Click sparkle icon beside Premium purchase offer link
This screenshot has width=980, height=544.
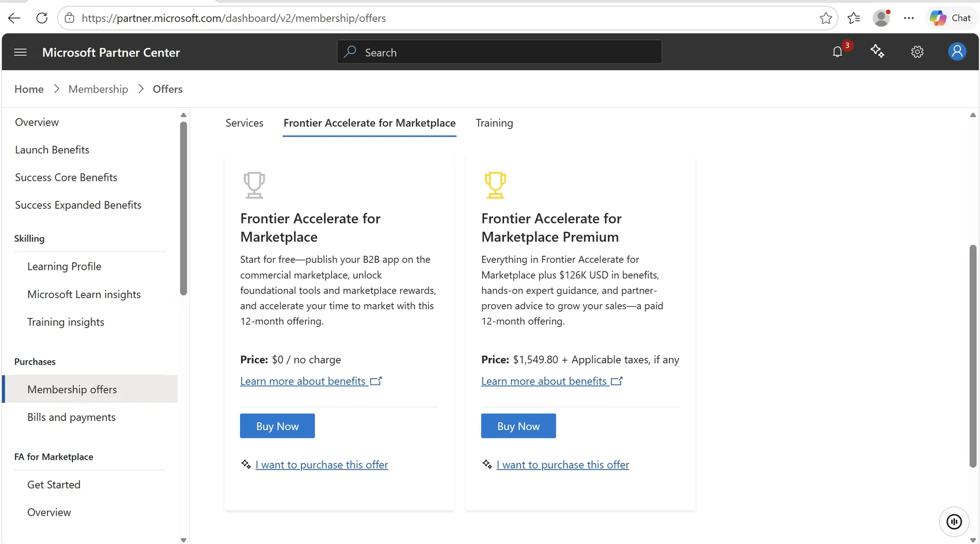point(487,464)
